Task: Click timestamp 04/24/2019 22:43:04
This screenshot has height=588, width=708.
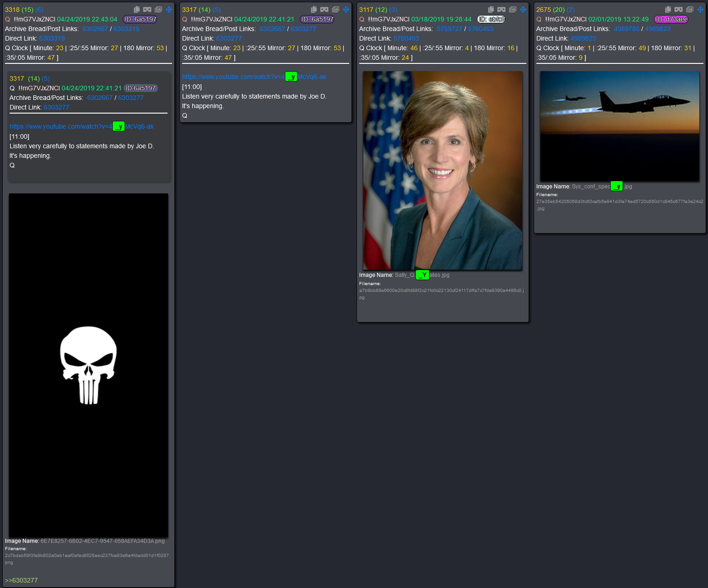Action: coord(87,19)
